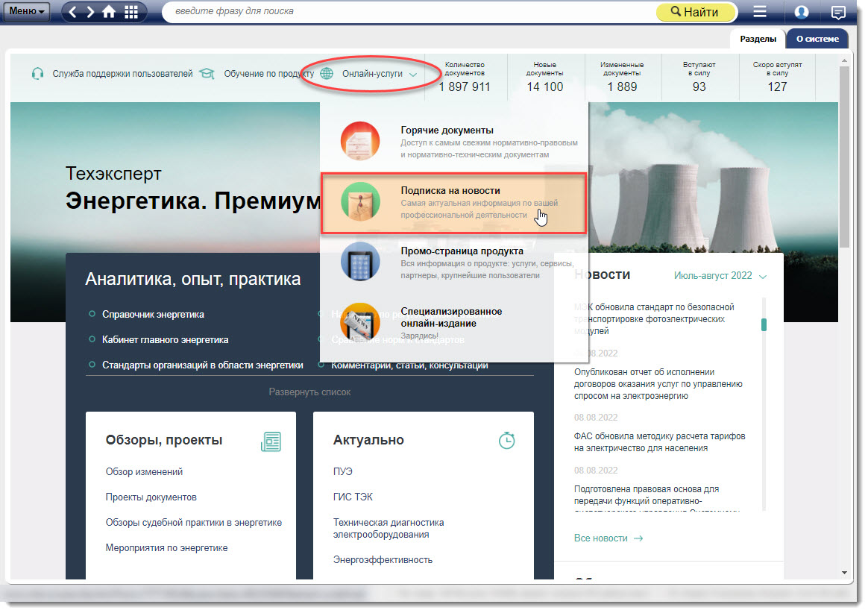Open the Меню dropdown button
This screenshot has height=613, width=868.
coord(27,11)
